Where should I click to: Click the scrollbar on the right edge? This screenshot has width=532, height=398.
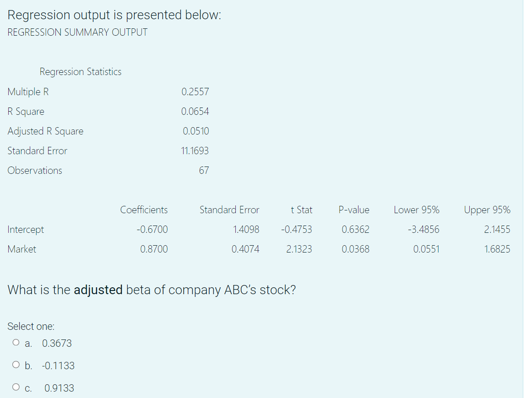[527, 199]
